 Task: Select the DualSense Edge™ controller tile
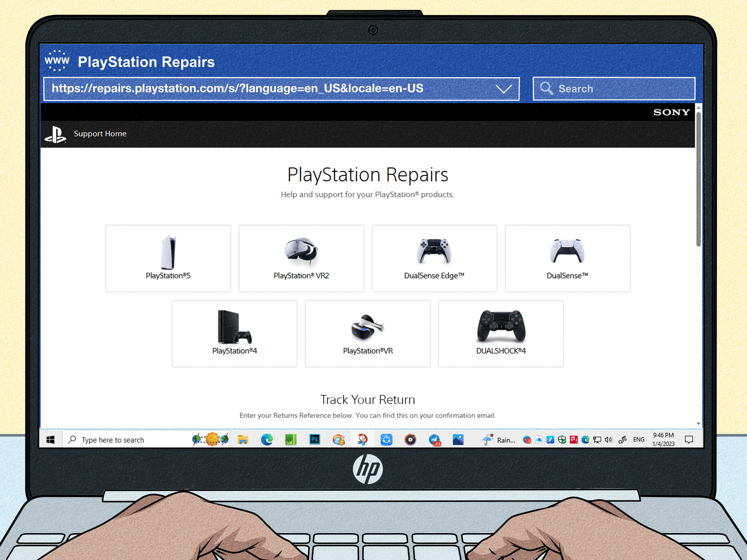pyautogui.click(x=434, y=258)
